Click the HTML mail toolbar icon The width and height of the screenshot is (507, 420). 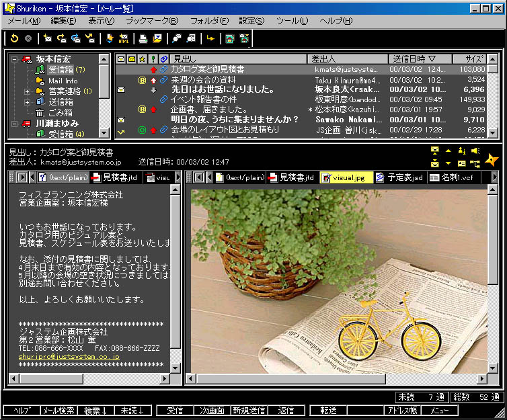124,39
